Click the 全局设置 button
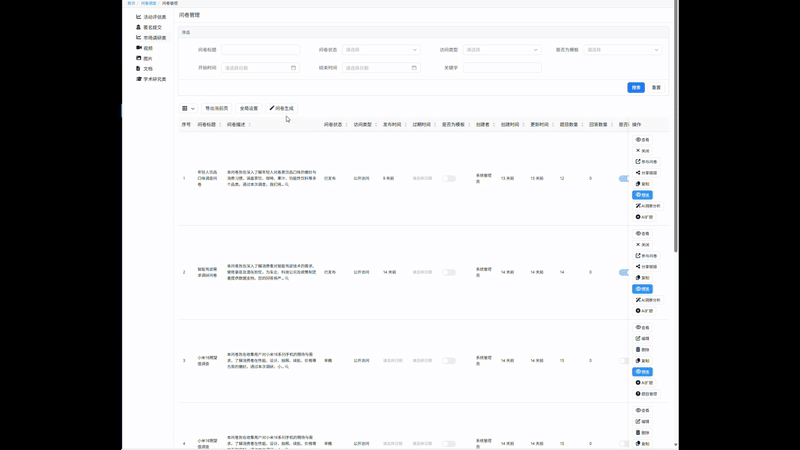Viewport: 800px width, 450px height. pos(249,108)
